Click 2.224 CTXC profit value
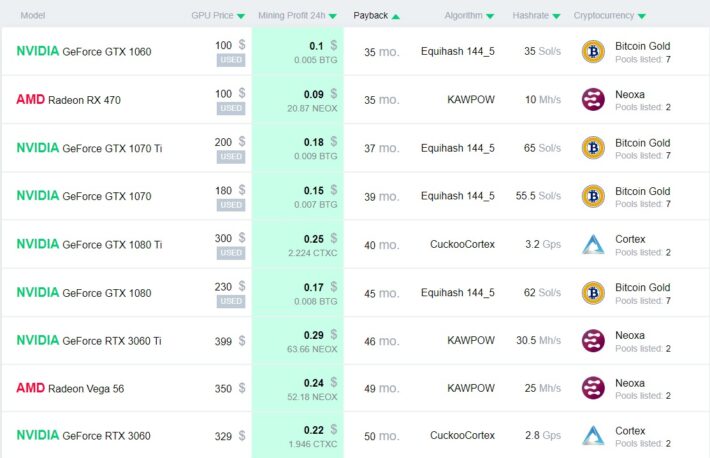The width and height of the screenshot is (710, 458). (x=312, y=253)
